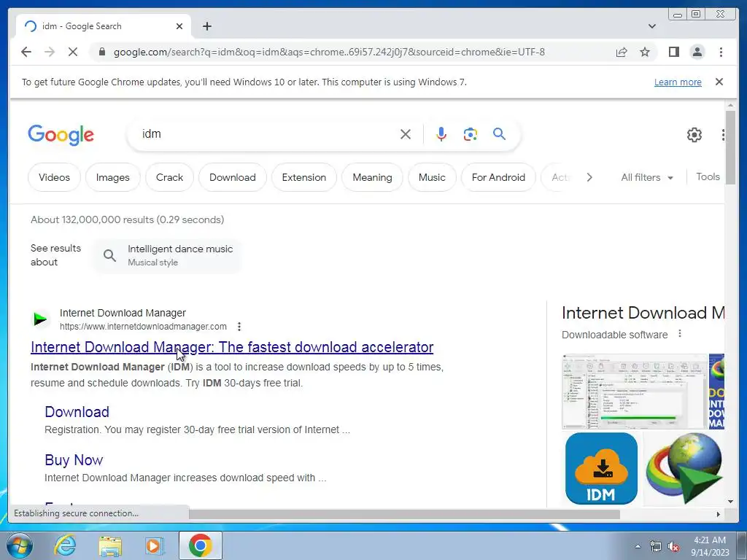Click the scroll down arrow

point(730,502)
